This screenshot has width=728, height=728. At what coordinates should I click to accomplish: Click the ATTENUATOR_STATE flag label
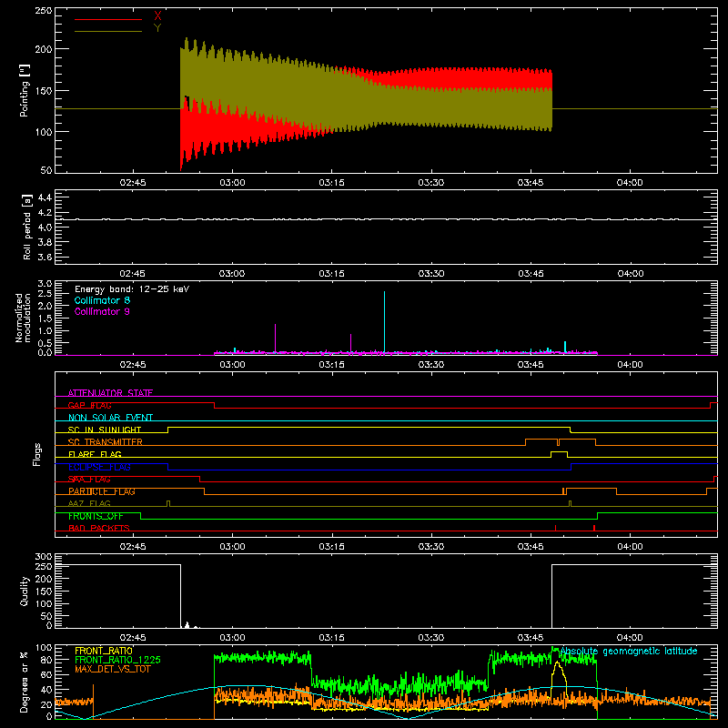point(110,393)
